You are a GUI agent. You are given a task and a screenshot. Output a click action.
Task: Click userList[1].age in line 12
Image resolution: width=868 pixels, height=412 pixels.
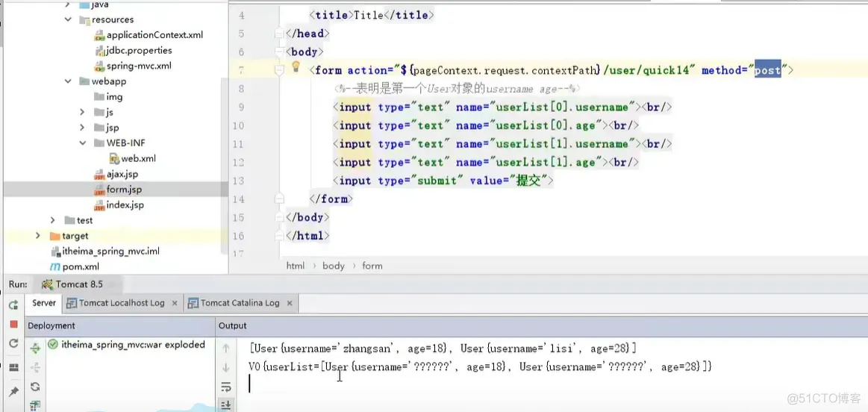click(546, 162)
